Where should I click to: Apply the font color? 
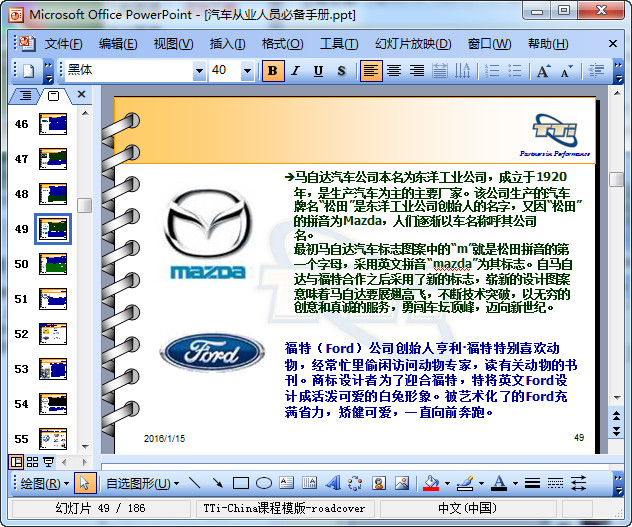(499, 483)
